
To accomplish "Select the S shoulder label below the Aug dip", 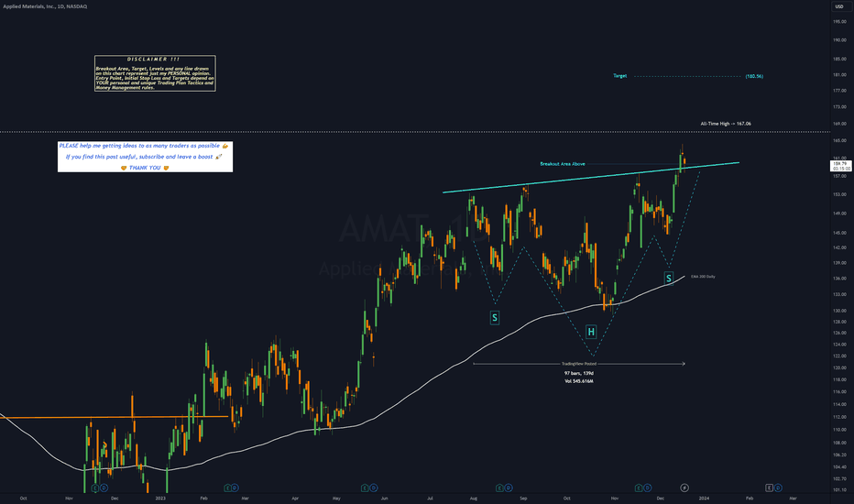I will 495,318.
